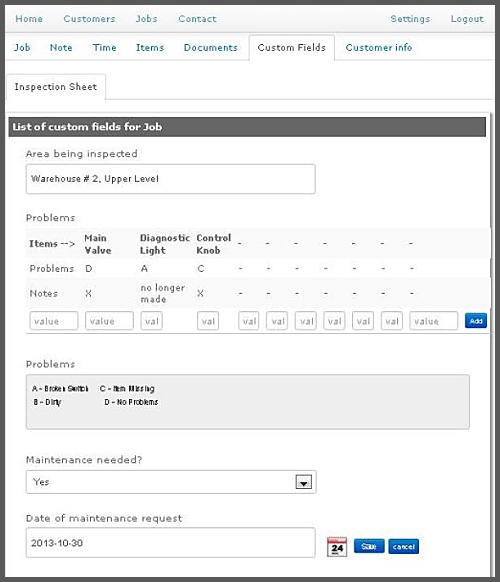Click the Date of maintenance request field
Viewport: 500px width, 582px height.
click(x=171, y=543)
